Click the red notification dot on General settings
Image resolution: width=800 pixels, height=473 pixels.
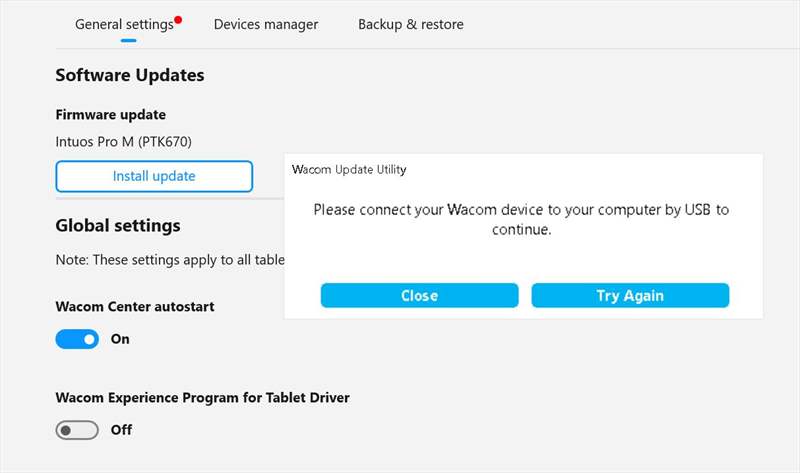[x=178, y=20]
